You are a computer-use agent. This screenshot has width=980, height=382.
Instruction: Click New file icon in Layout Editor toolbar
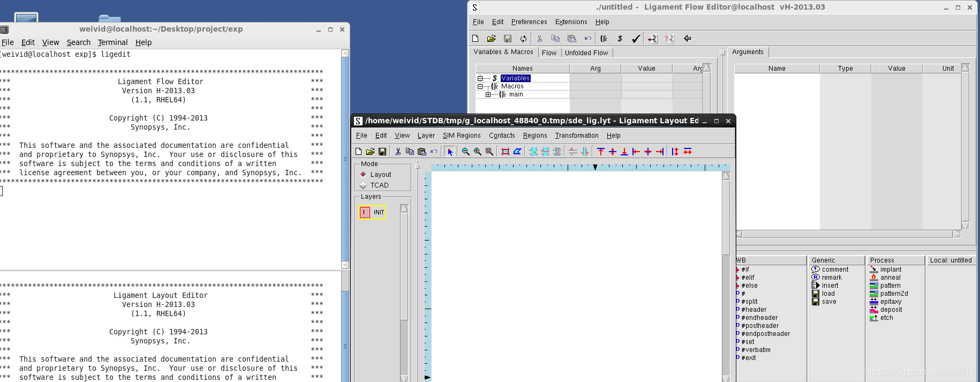(x=359, y=152)
